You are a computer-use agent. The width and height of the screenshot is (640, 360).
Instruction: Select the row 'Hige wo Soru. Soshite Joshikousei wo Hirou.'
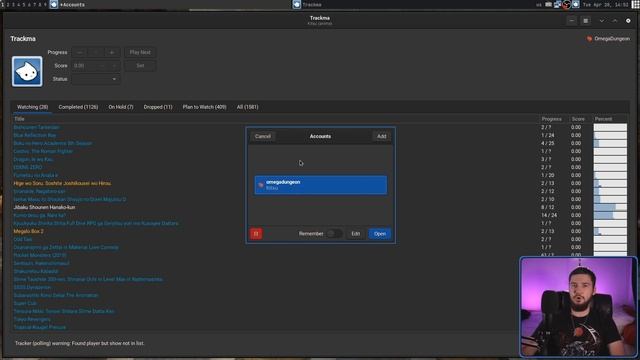tap(62, 183)
